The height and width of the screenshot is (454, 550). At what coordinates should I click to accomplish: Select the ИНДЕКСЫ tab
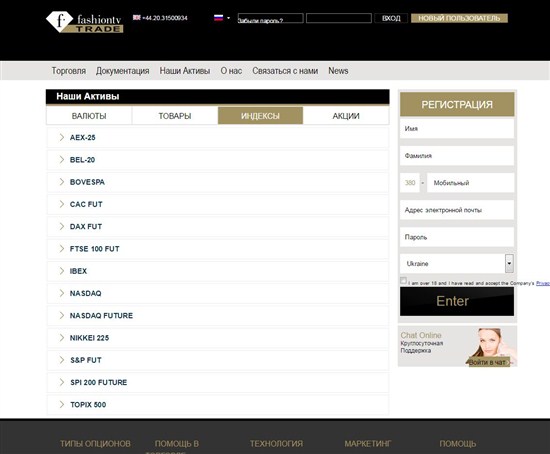click(260, 116)
